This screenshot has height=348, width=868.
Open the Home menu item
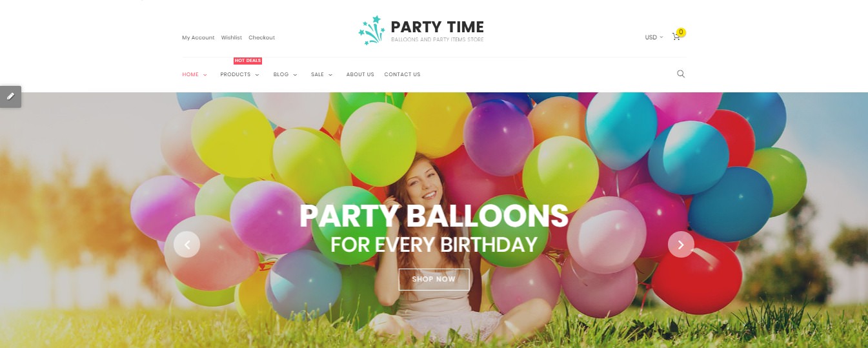click(x=194, y=75)
